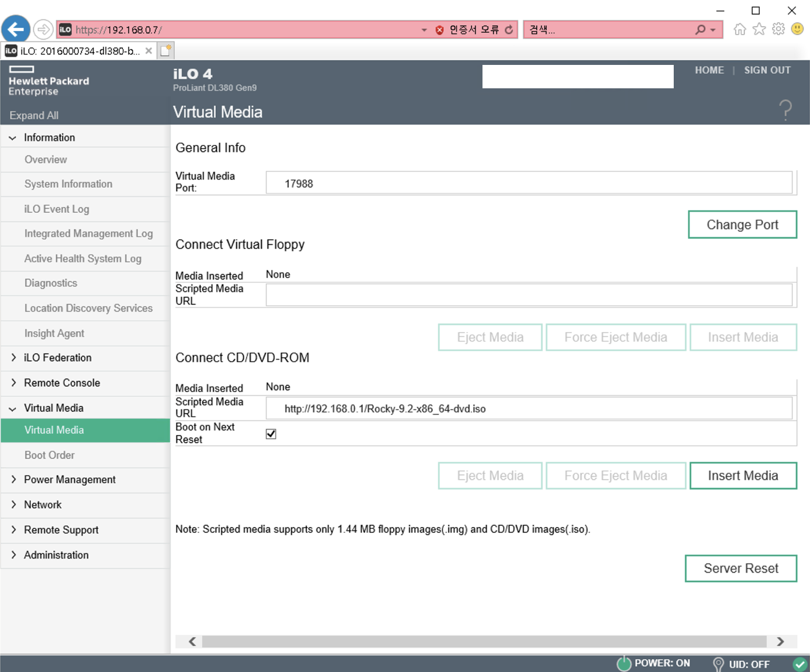810x672 pixels.
Task: Open browser settings gear icon
Action: coord(778,29)
